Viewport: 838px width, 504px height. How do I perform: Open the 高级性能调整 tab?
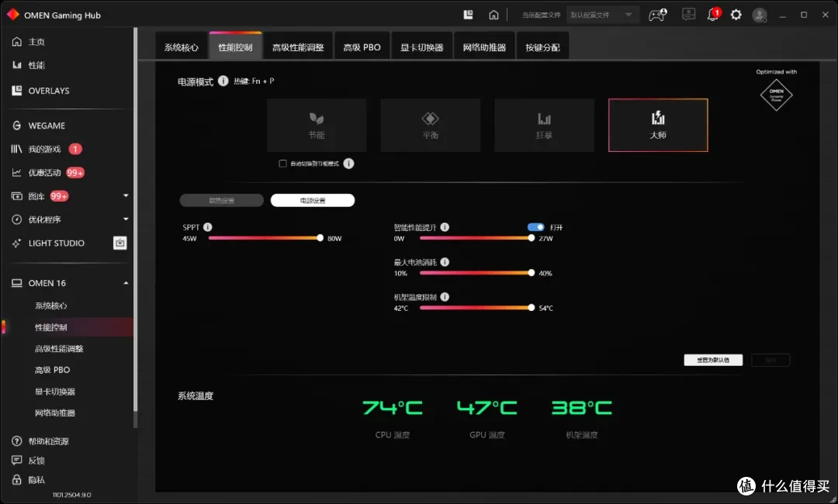pos(298,47)
